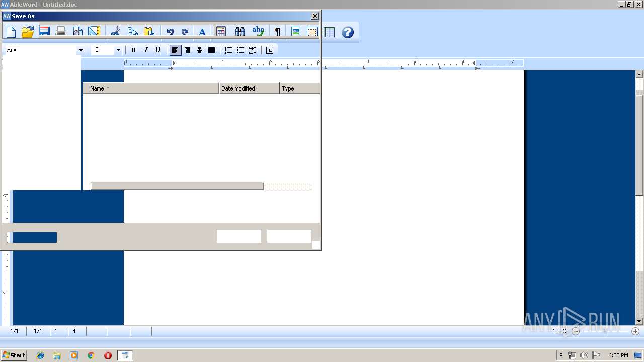The width and height of the screenshot is (644, 362).
Task: Apply the third list style icon
Action: pyautogui.click(x=253, y=50)
